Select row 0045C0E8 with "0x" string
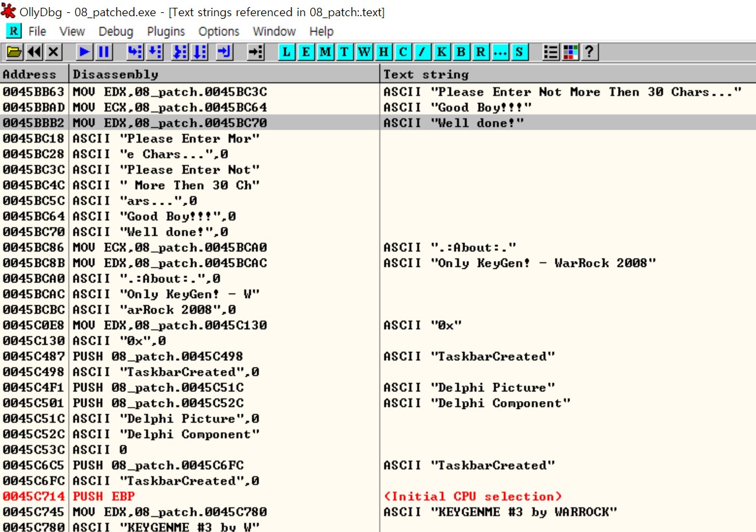 coord(378,325)
